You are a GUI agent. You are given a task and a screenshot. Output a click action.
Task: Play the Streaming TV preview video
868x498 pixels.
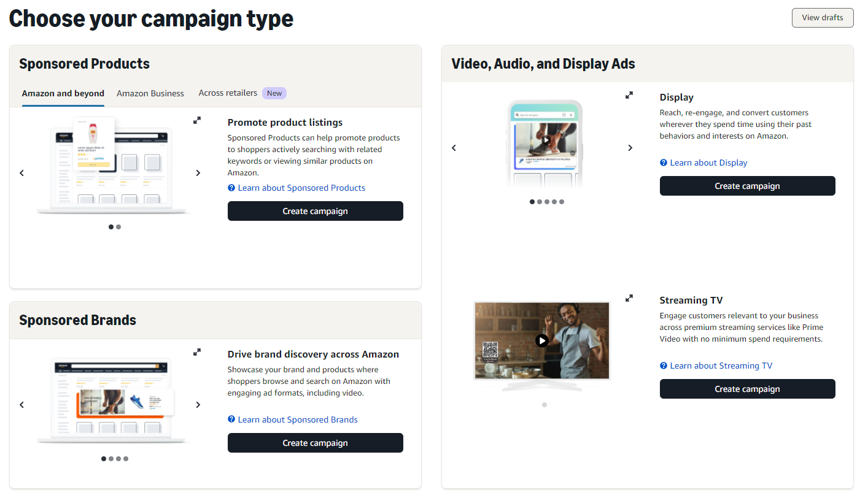point(541,340)
